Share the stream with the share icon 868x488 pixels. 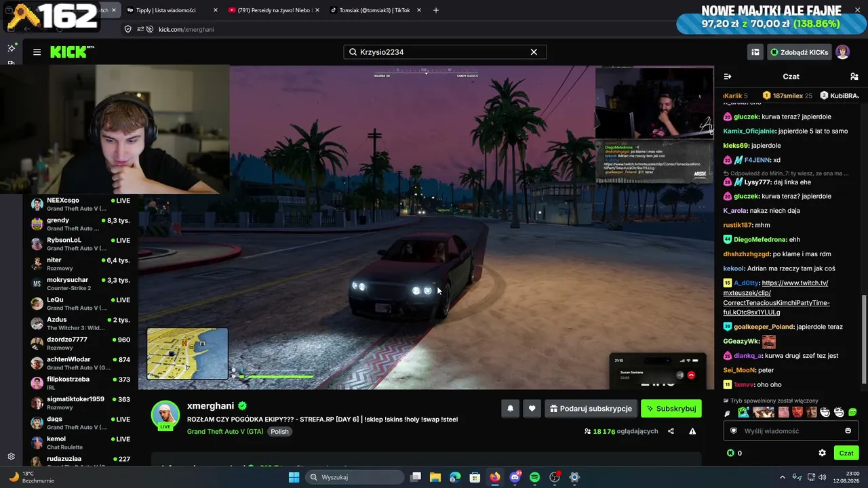coord(671,431)
